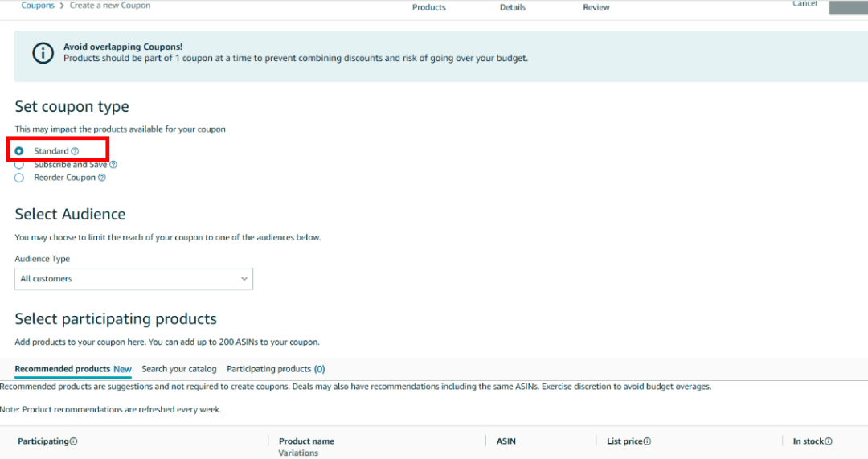Open the Participating products (0) tab
The width and height of the screenshot is (868, 459).
[276, 369]
